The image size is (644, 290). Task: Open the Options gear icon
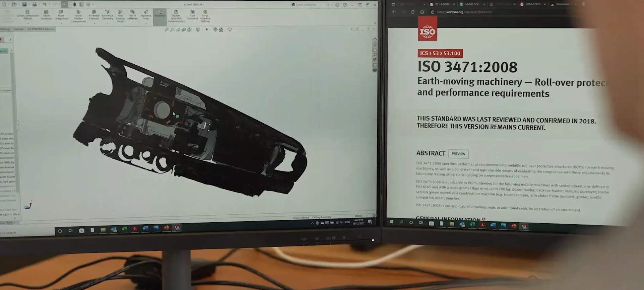coord(88,4)
